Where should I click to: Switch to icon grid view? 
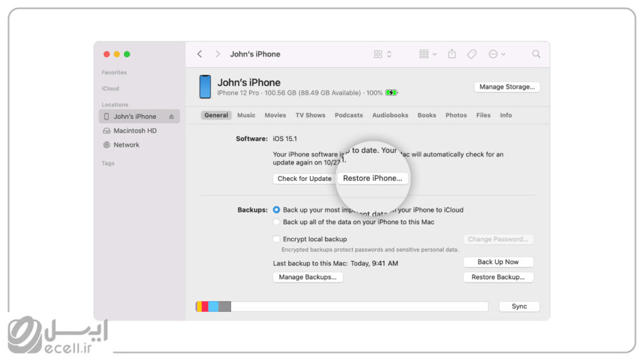pos(378,54)
